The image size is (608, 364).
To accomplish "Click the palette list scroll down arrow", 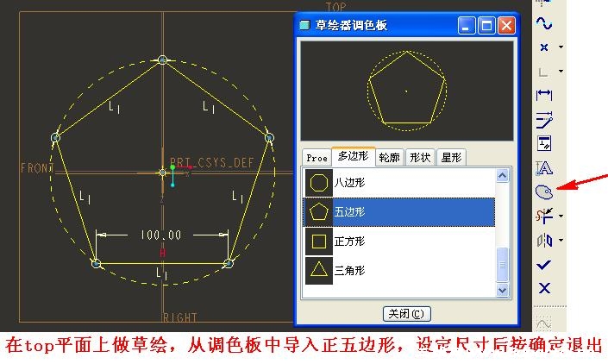I will 502,290.
